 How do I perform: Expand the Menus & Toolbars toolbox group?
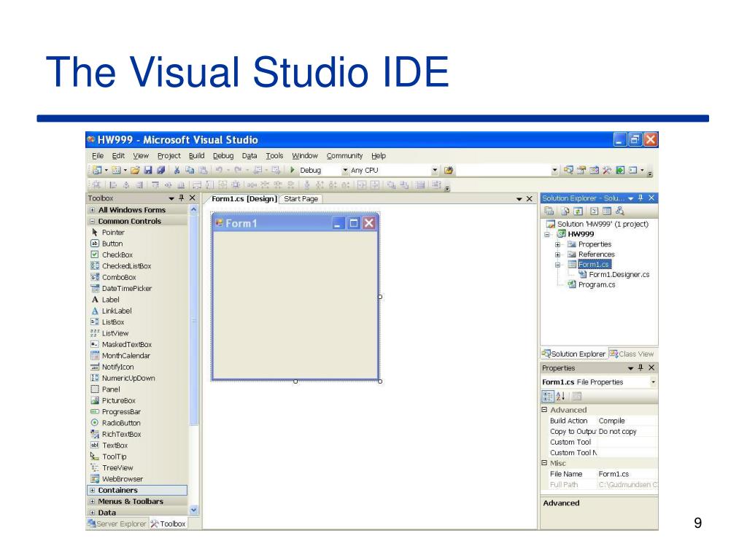93,502
